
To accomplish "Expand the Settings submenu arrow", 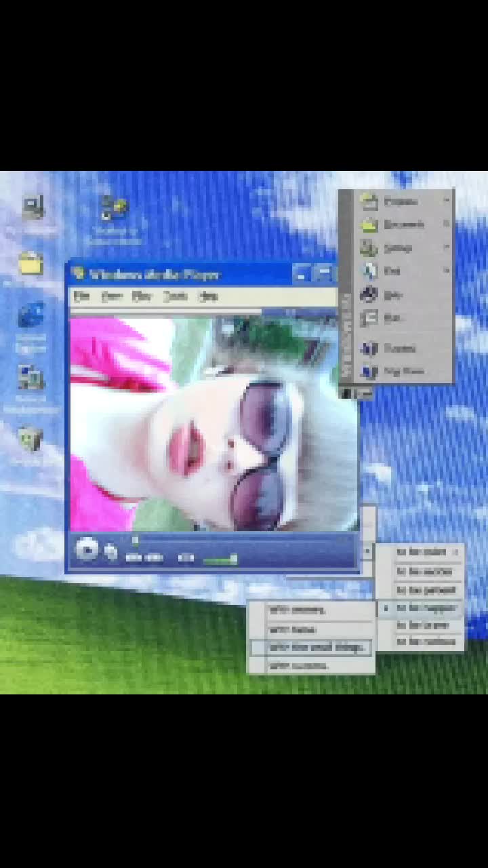I will point(447,247).
